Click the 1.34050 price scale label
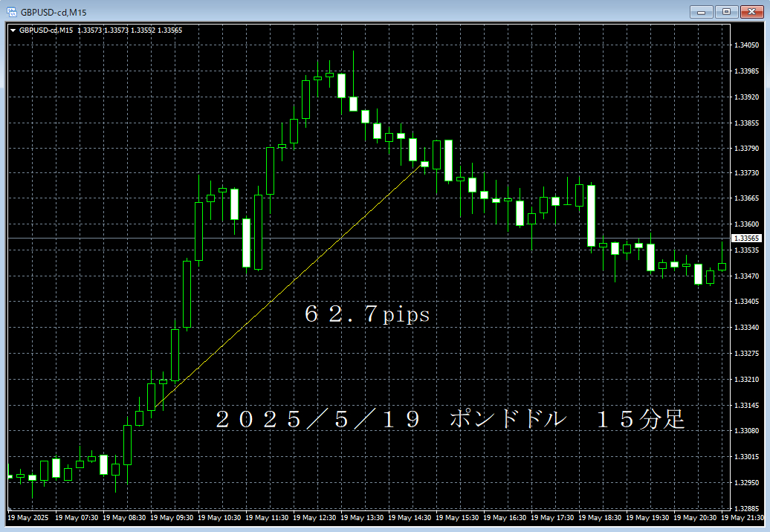The height and width of the screenshot is (532, 770). 745,45
